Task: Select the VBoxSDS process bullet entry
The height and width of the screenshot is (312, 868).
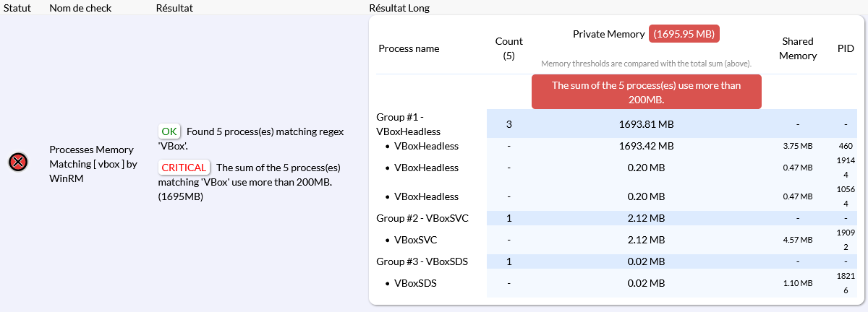Action: tap(415, 283)
